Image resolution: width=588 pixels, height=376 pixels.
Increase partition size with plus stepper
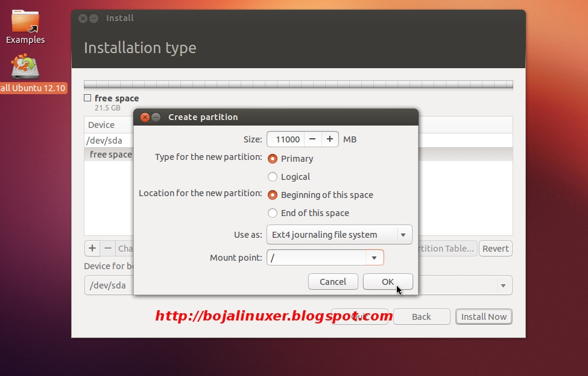coord(330,139)
